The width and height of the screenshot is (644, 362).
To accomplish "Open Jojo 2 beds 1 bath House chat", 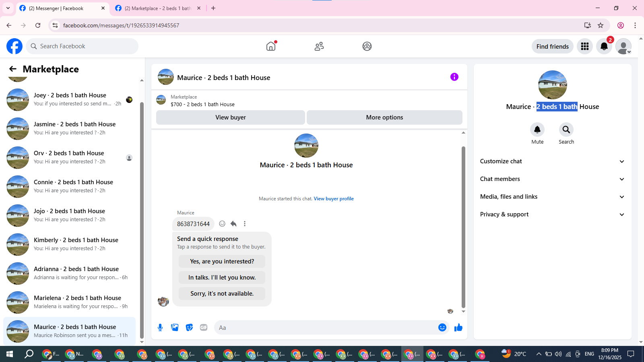I will (x=69, y=215).
